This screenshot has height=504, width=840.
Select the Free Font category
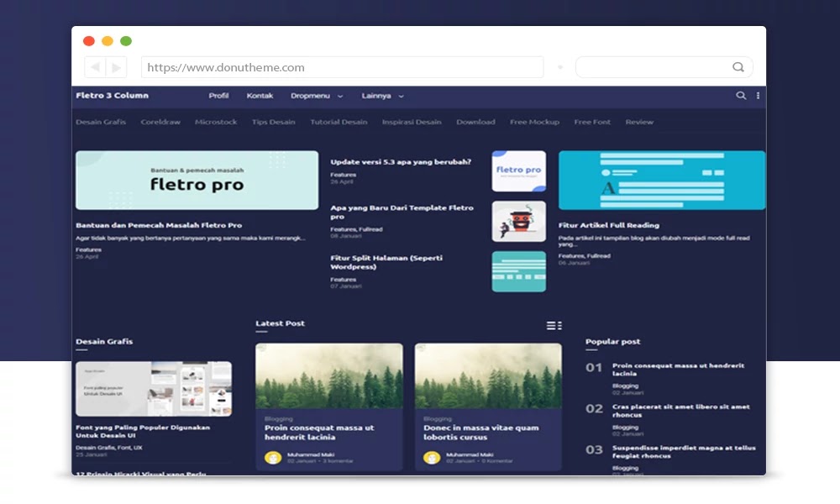click(x=592, y=122)
